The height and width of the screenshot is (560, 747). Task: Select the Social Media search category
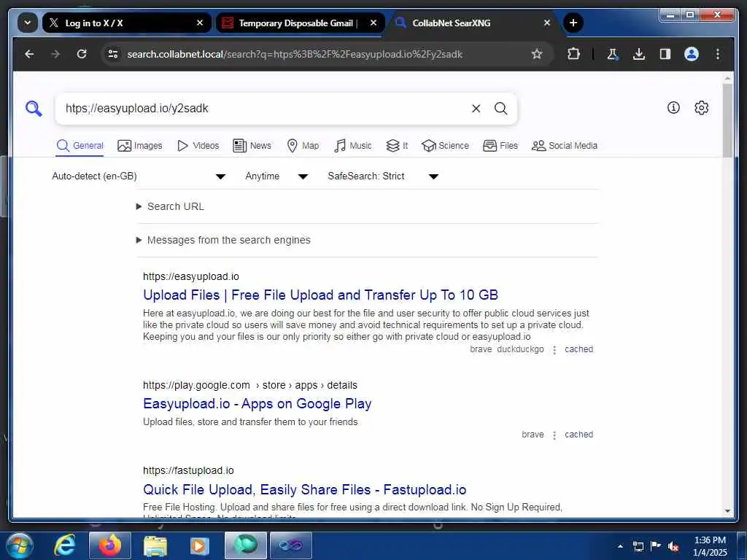tap(565, 146)
